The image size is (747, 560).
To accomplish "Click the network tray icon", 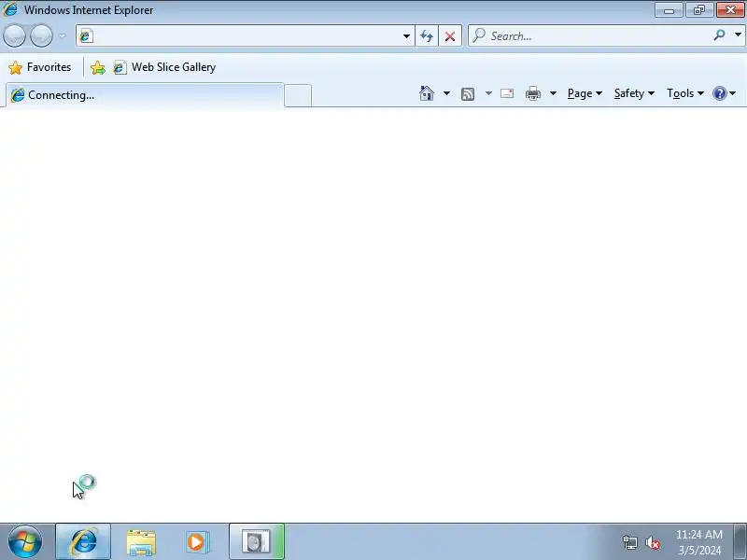I will click(629, 542).
